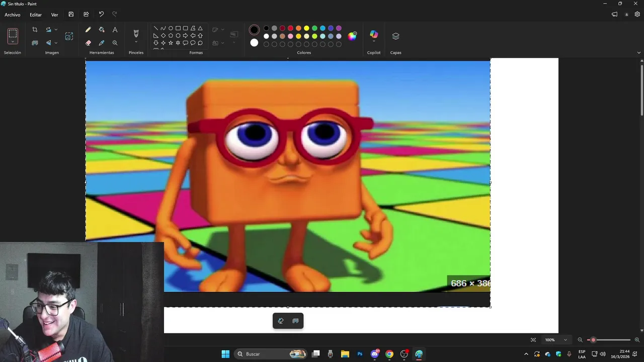Open the Pinceles brush dropdown arrow
Screen dimensions: 644x362
136,42
